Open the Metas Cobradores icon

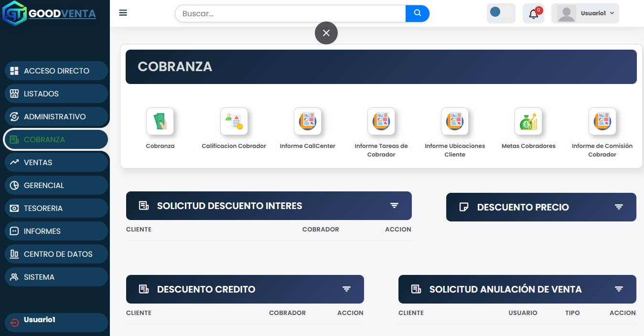tap(528, 121)
